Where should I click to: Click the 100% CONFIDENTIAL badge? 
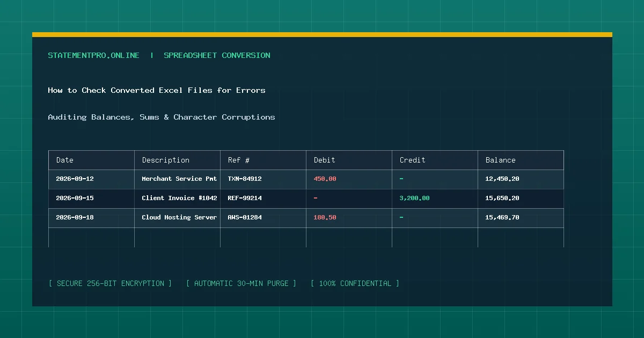tap(355, 283)
